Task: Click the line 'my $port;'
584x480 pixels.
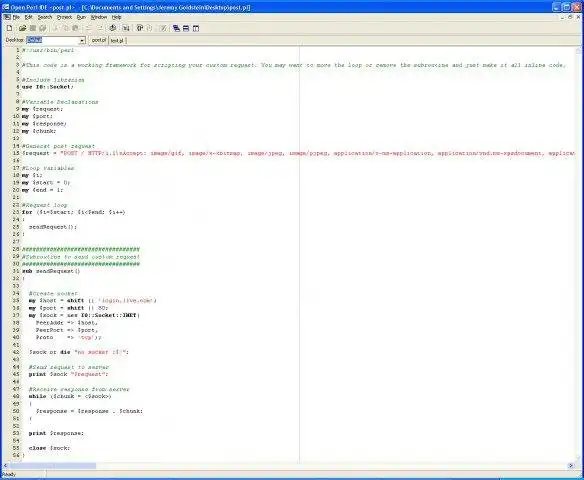Action: 37,116
